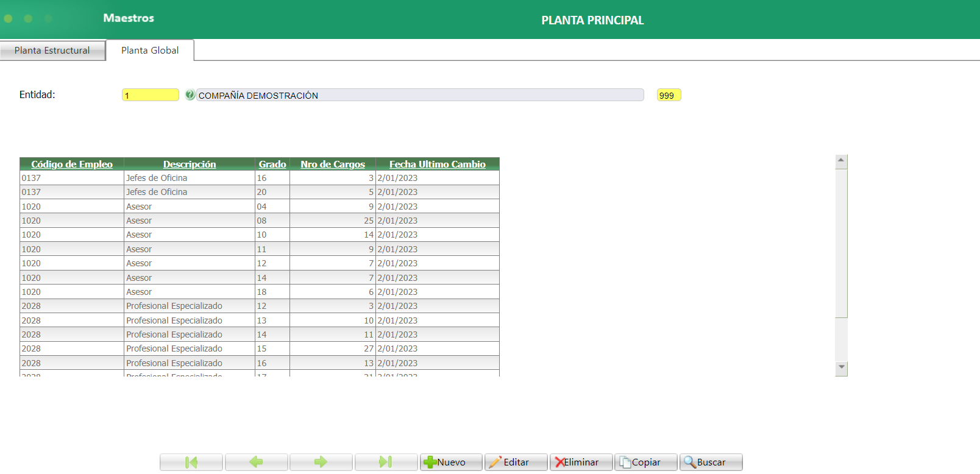The height and width of the screenshot is (474, 980).
Task: Click the table scrollbar up arrow
Action: point(841,161)
